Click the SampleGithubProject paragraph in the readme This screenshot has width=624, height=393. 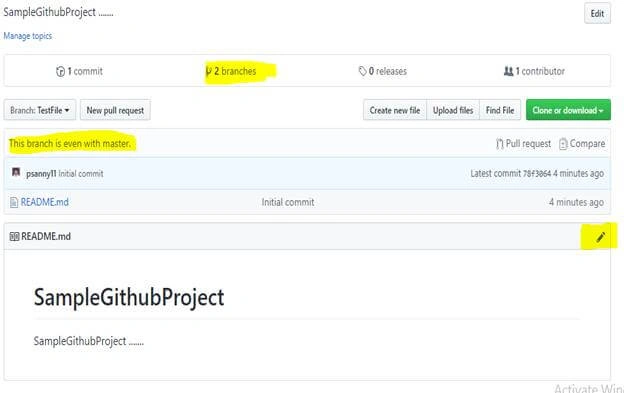88,341
